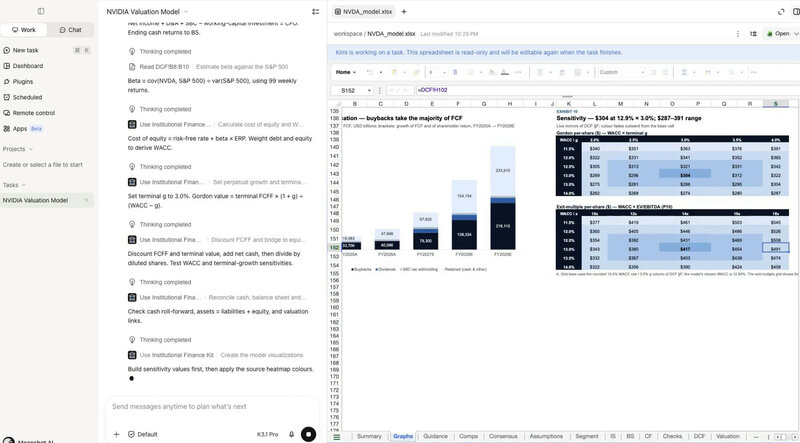
Task: Select NVIDIA Valuation Model task in sidebar
Action: [x=47, y=201]
